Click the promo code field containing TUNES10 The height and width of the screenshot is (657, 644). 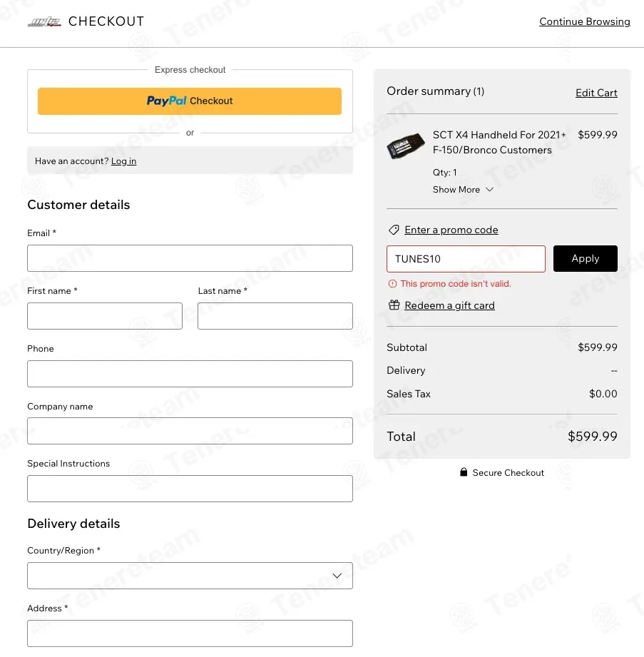(466, 259)
